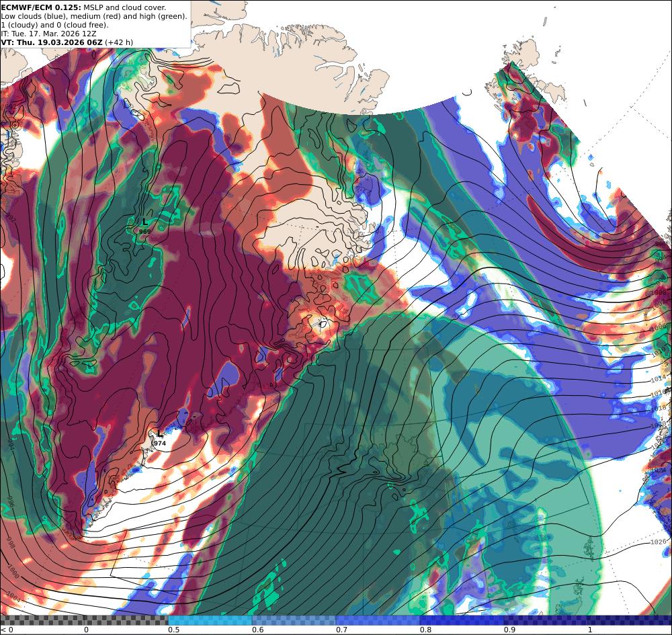Click the legend line '1 (cloudy) and 0 (cloud free)'
Image resolution: width=672 pixels, height=635 pixels.
point(55,25)
